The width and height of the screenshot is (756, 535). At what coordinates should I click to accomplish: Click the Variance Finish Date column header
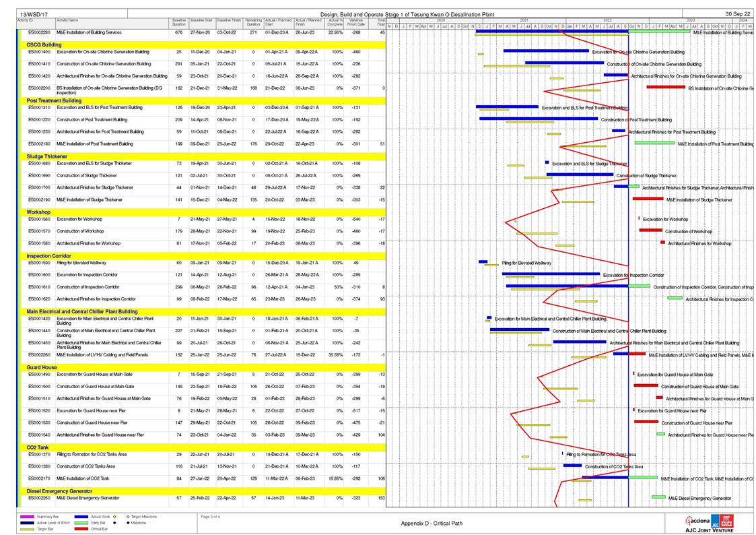356,23
